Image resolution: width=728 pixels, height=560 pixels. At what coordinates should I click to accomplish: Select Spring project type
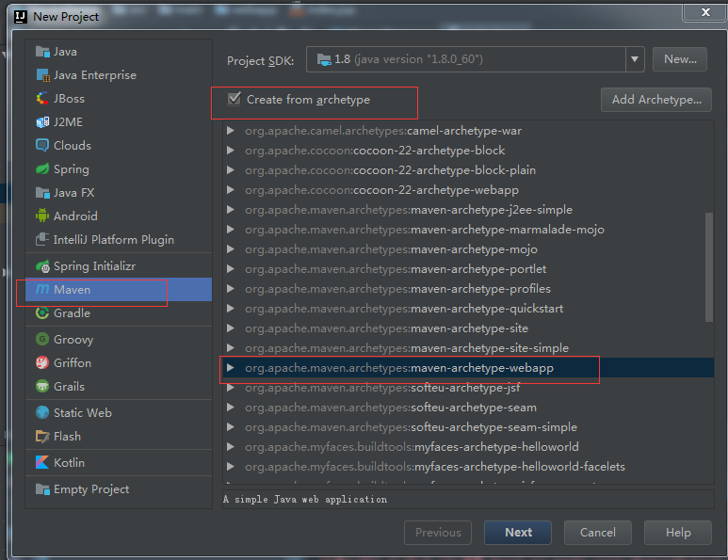[x=119, y=168]
